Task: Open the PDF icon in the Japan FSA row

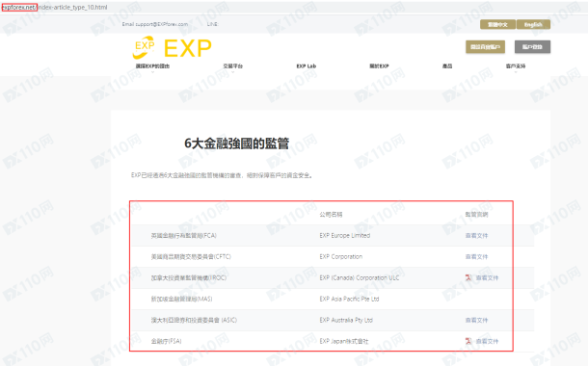Action: point(468,341)
